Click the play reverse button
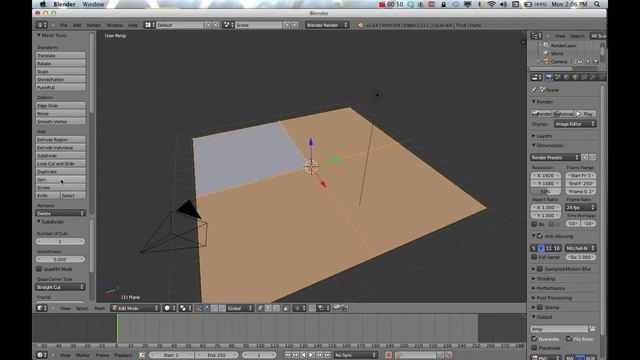This screenshot has width=640, height=360. click(303, 355)
